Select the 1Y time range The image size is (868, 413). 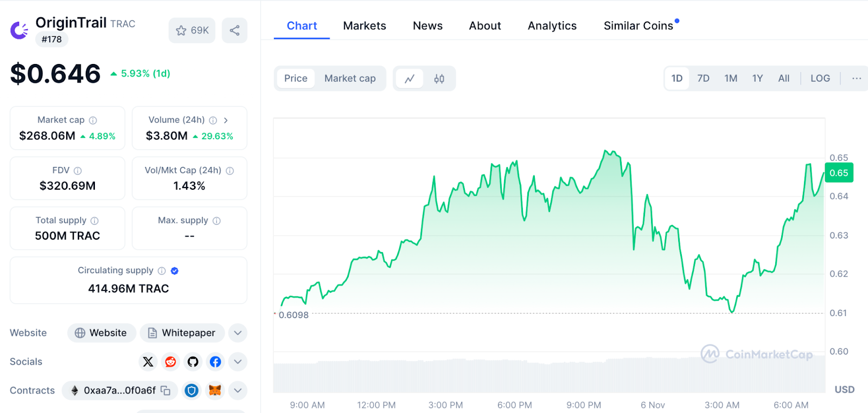click(757, 79)
